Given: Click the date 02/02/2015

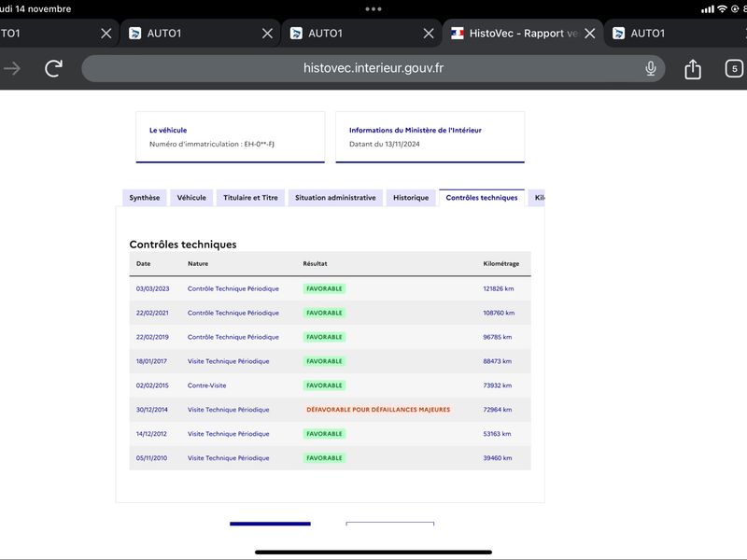Looking at the screenshot, I should [152, 385].
